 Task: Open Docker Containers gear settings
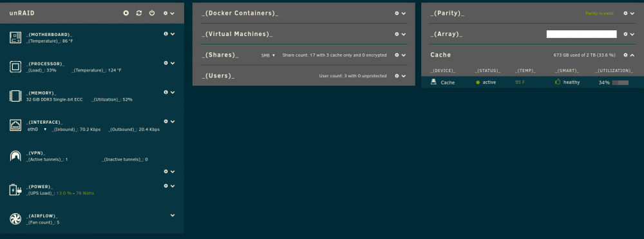point(397,13)
